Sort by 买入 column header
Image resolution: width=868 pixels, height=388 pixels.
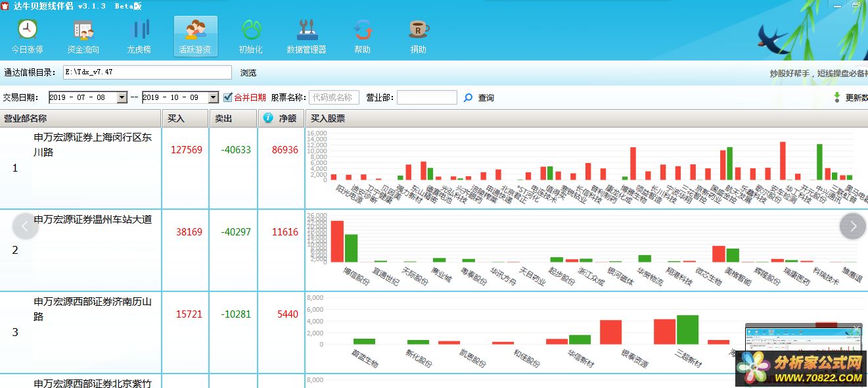(x=185, y=118)
